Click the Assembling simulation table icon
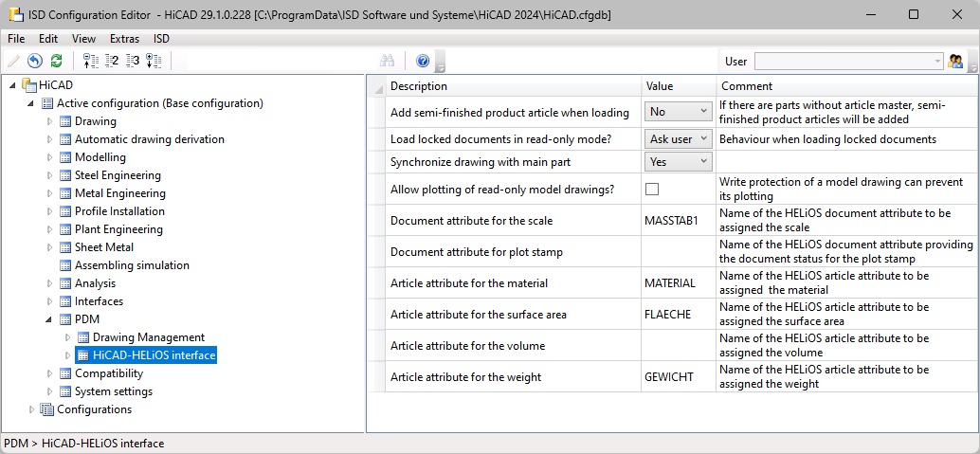 click(x=65, y=265)
